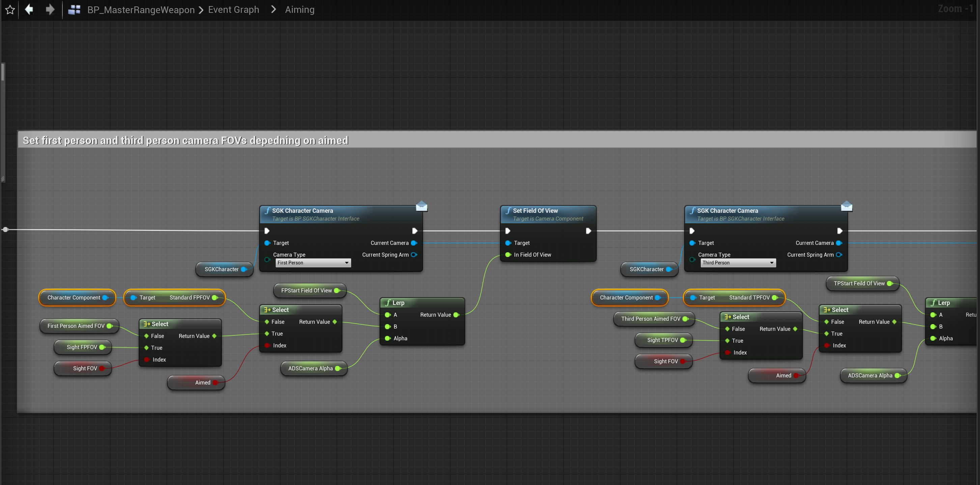The width and height of the screenshot is (980, 485).
Task: Open BP_MasterRangeWeapon breadcrumb
Action: click(x=141, y=10)
